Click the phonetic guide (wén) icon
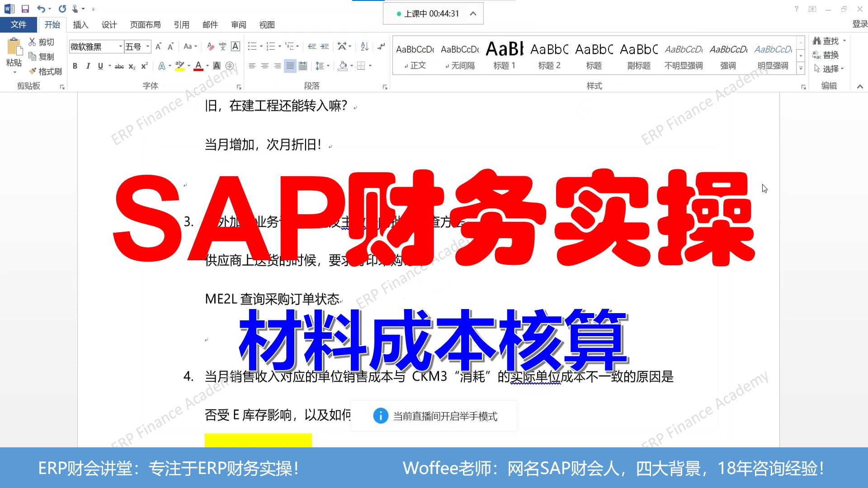Image resolution: width=868 pixels, height=488 pixels. click(x=223, y=46)
